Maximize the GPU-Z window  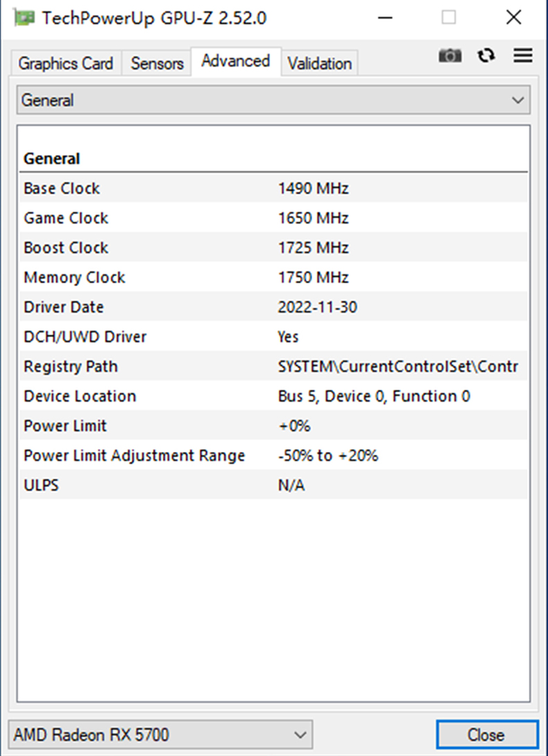tap(449, 17)
